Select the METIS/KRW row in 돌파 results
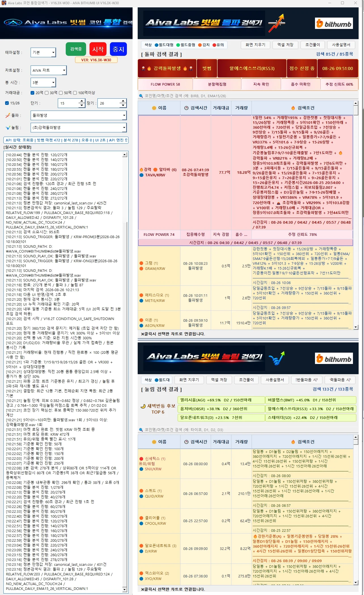 245,298
